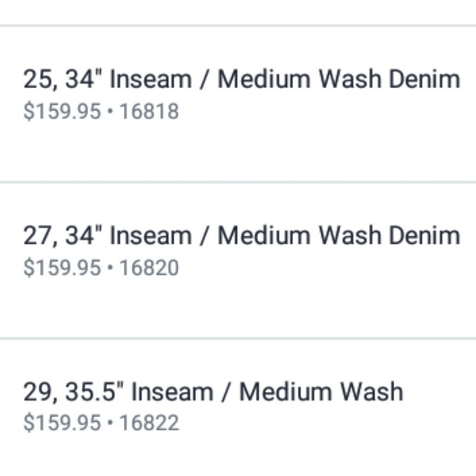Open the 27, 34" Inseam Medium Wash Denim variant
Image resolution: width=476 pixels, height=476 pixels.
pyautogui.click(x=238, y=260)
